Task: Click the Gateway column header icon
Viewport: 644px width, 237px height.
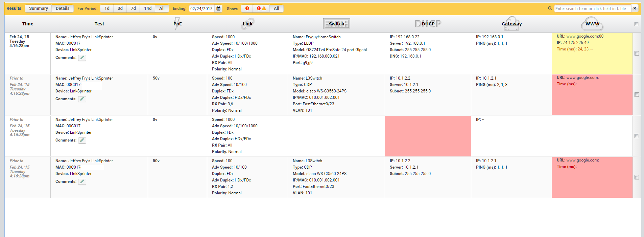Action: [511, 24]
